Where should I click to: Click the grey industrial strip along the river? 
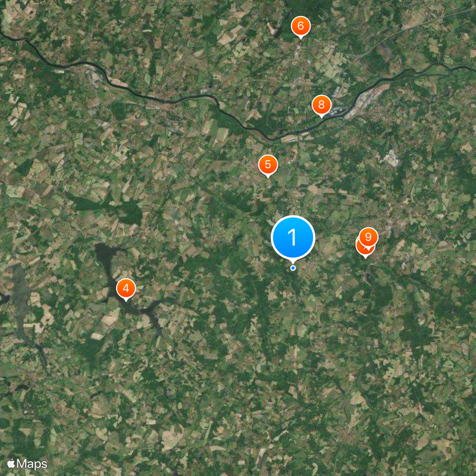tap(367, 99)
